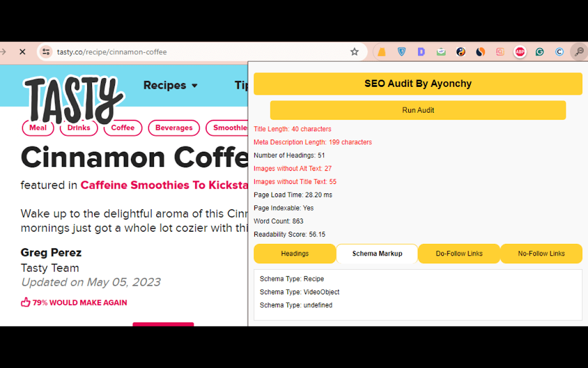Open the yellow cat-shaped extension icon

[382, 52]
